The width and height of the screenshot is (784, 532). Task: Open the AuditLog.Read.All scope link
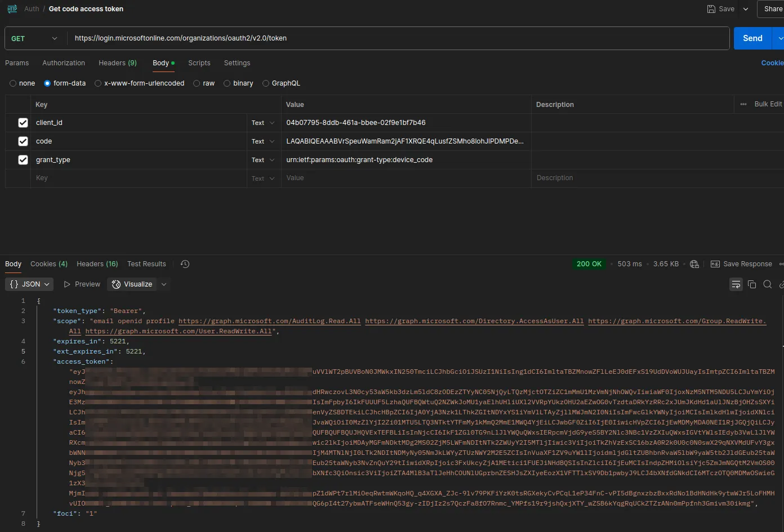coord(270,321)
